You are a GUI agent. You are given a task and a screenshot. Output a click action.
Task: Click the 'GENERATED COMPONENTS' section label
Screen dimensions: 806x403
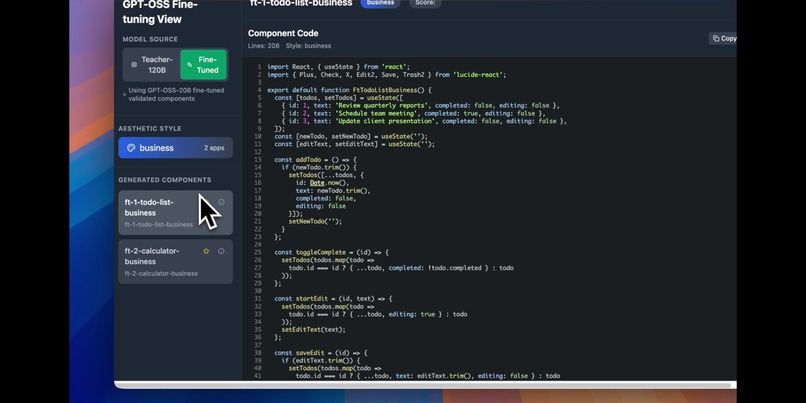[165, 180]
